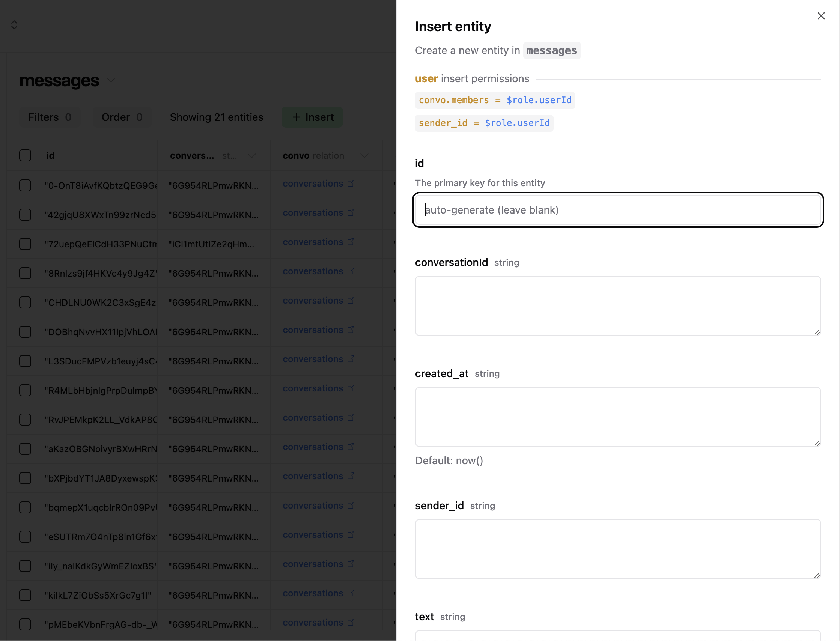Tick checkbox for CHDLNU0WK2C3xSgE4z

(25, 302)
